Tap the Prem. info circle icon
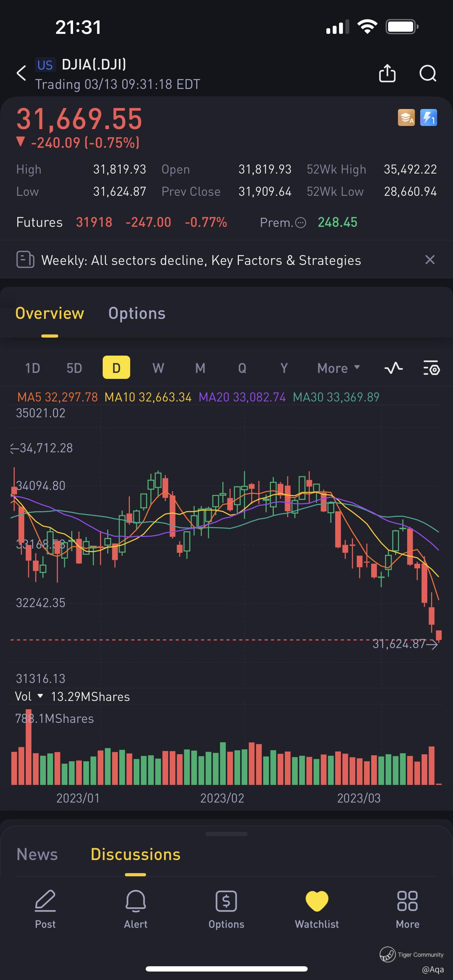453x980 pixels. click(301, 223)
